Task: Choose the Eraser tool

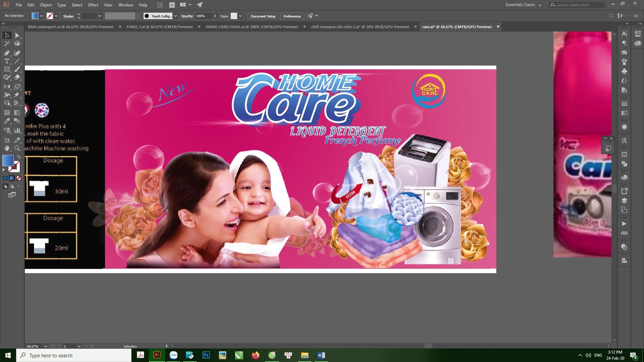Action: pos(17,77)
